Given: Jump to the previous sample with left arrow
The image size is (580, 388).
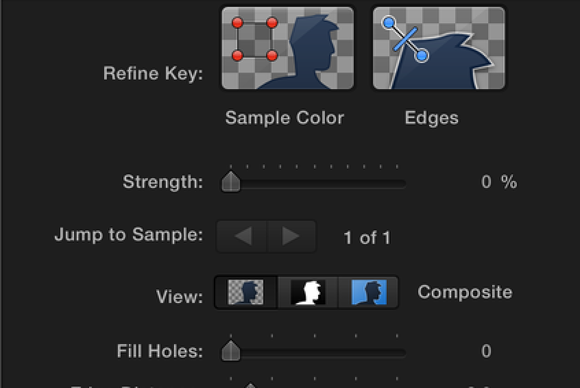Looking at the screenshot, I should pyautogui.click(x=242, y=236).
